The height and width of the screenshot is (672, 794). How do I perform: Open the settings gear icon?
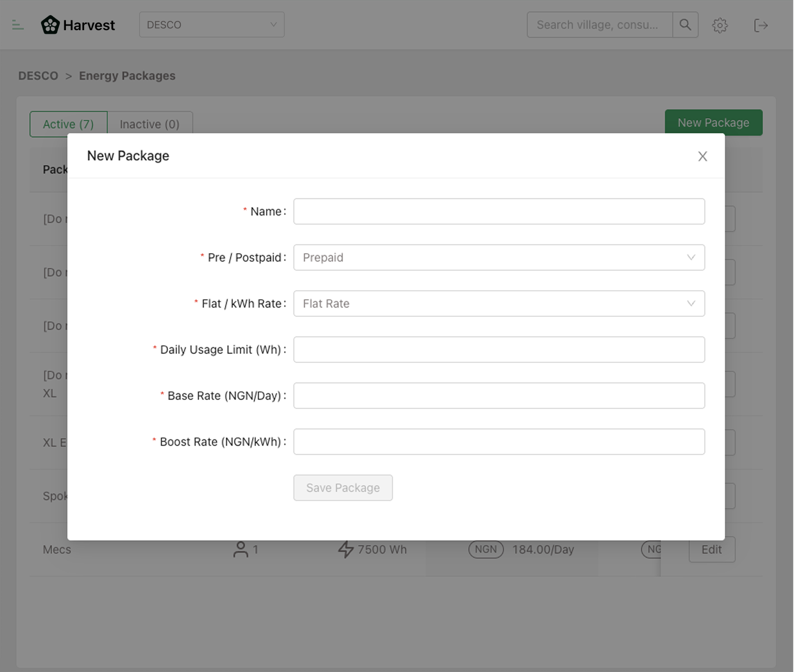pos(720,25)
